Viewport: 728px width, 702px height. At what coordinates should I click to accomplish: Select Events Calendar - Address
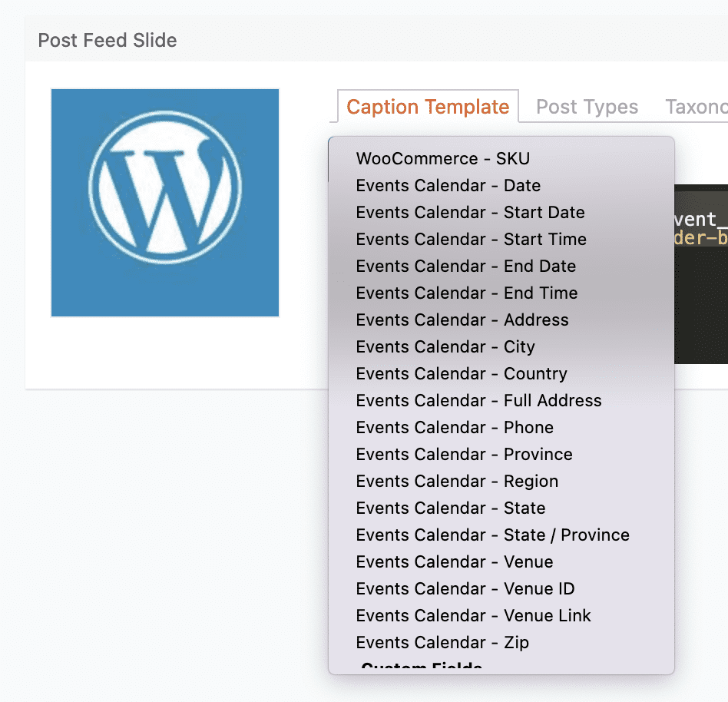(501, 320)
